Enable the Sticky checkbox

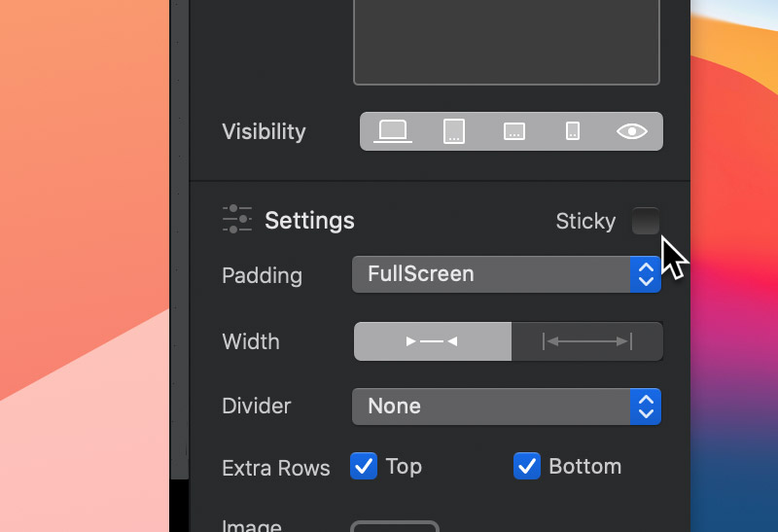(646, 221)
